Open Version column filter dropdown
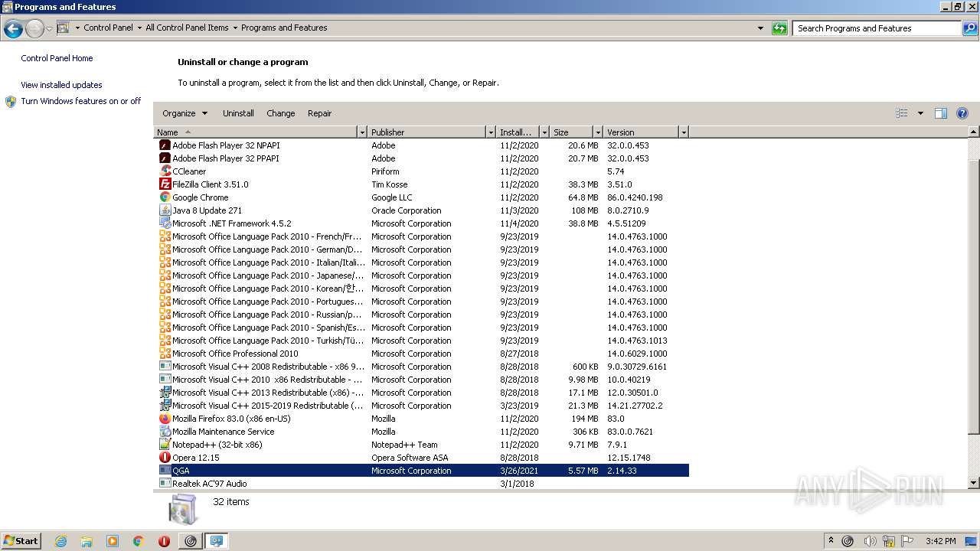Image resolution: width=980 pixels, height=551 pixels. [x=684, y=132]
